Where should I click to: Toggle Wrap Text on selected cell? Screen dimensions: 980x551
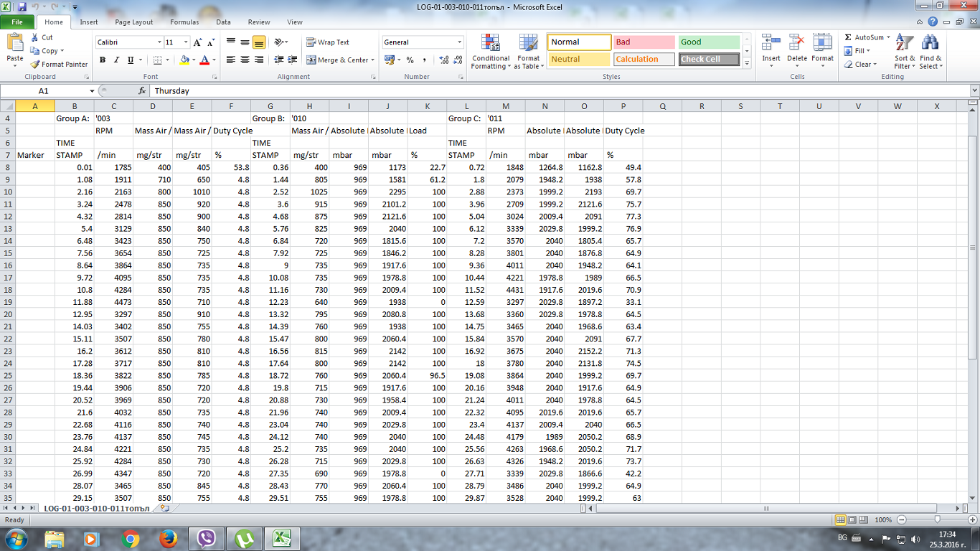pyautogui.click(x=328, y=42)
